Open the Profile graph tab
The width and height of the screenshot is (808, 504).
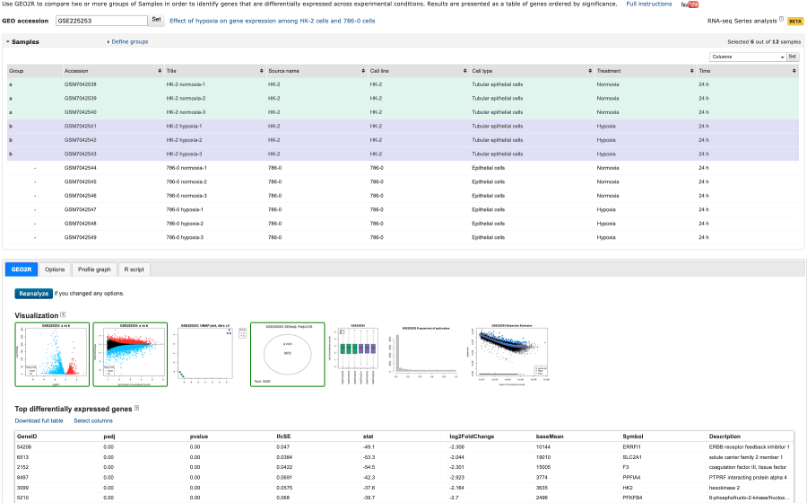(94, 270)
